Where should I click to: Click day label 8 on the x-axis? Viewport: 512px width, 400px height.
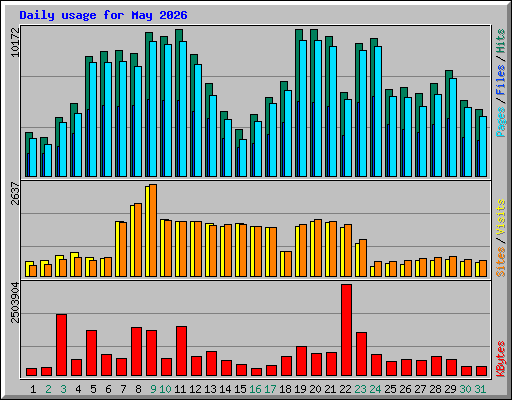(x=138, y=389)
